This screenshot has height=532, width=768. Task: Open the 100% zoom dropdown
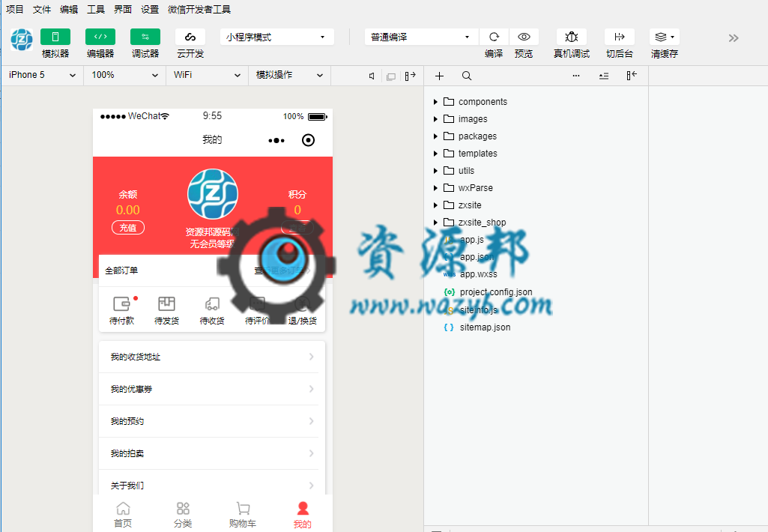click(124, 75)
